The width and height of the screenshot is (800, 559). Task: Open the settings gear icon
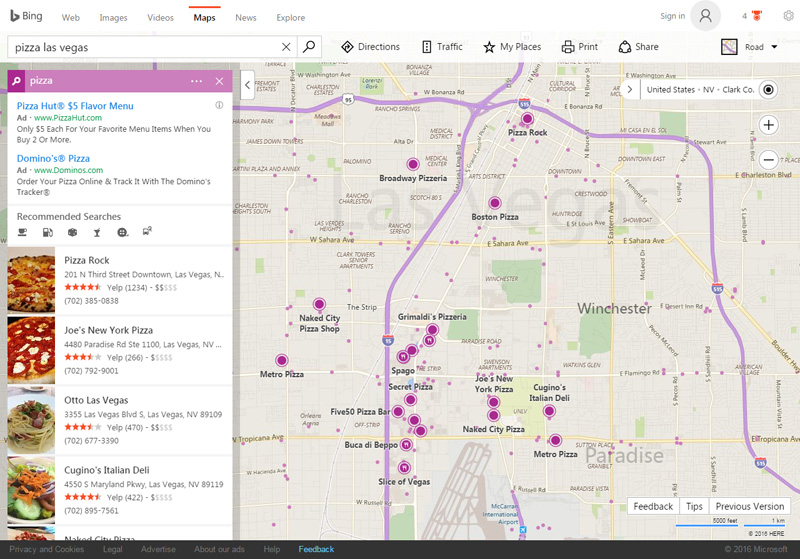tap(789, 16)
